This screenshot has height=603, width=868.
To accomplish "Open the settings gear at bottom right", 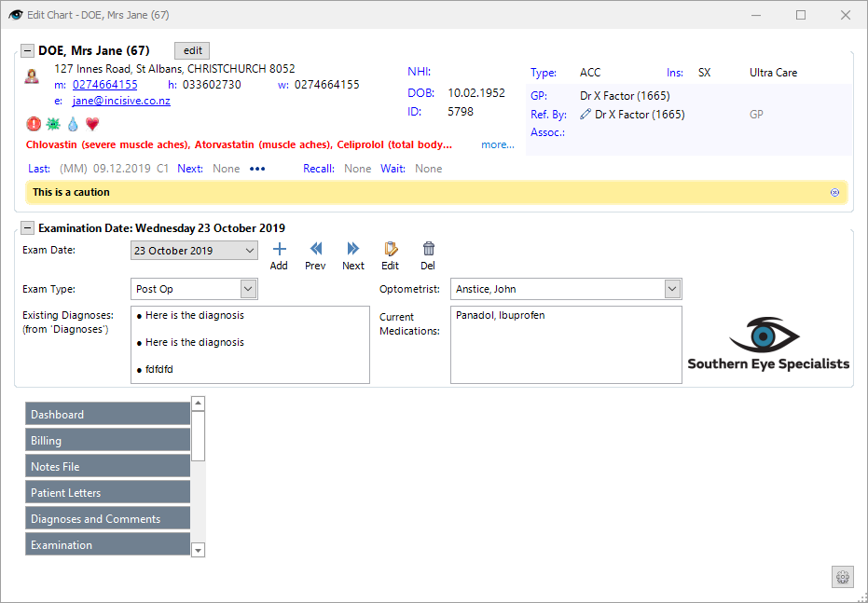I will click(x=843, y=577).
